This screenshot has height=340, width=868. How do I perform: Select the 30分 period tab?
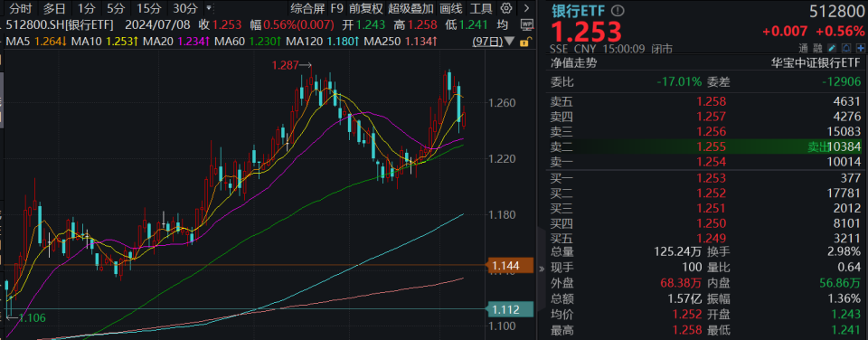tap(184, 8)
